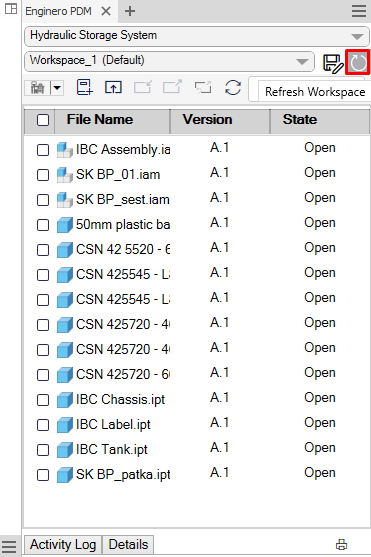The height and width of the screenshot is (557, 371).
Task: Toggle the select-all checkbox in the header
Action: pyautogui.click(x=43, y=120)
